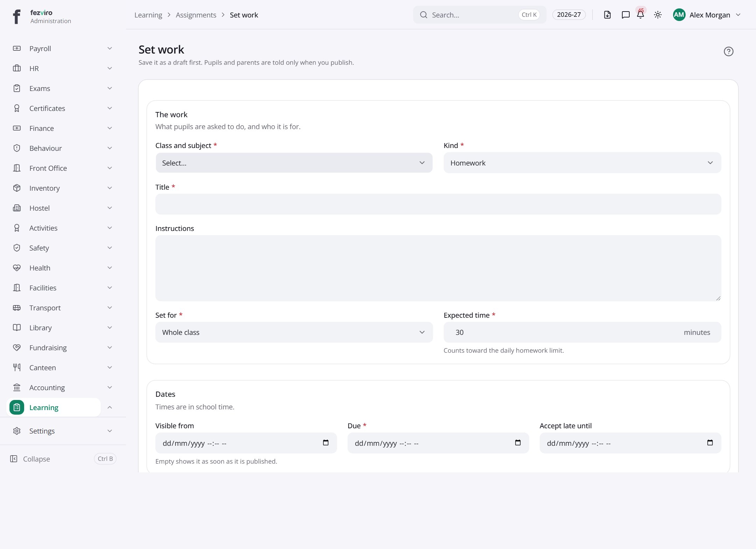
Task: Go to Assignments breadcrumb link
Action: (x=196, y=15)
